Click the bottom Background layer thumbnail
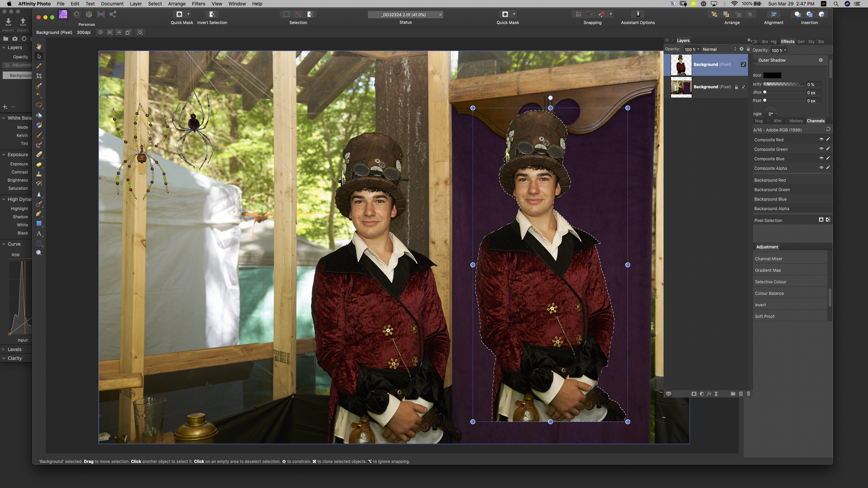This screenshot has width=868, height=488. tap(681, 87)
